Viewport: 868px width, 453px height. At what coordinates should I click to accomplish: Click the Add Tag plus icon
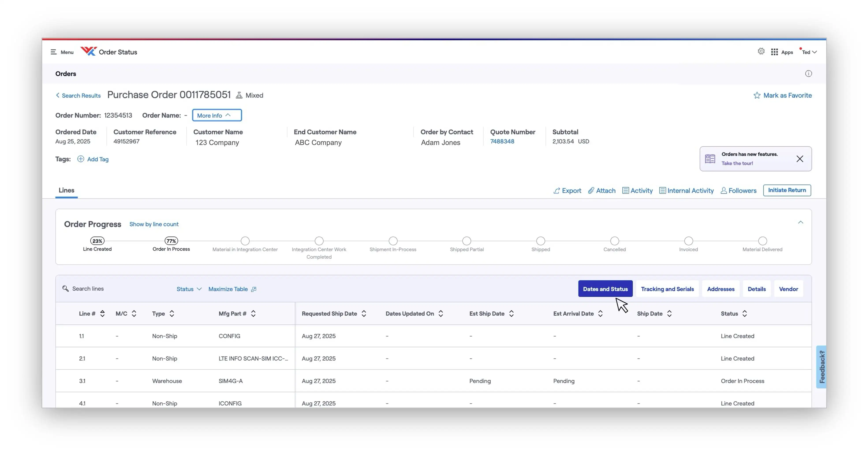click(x=80, y=159)
